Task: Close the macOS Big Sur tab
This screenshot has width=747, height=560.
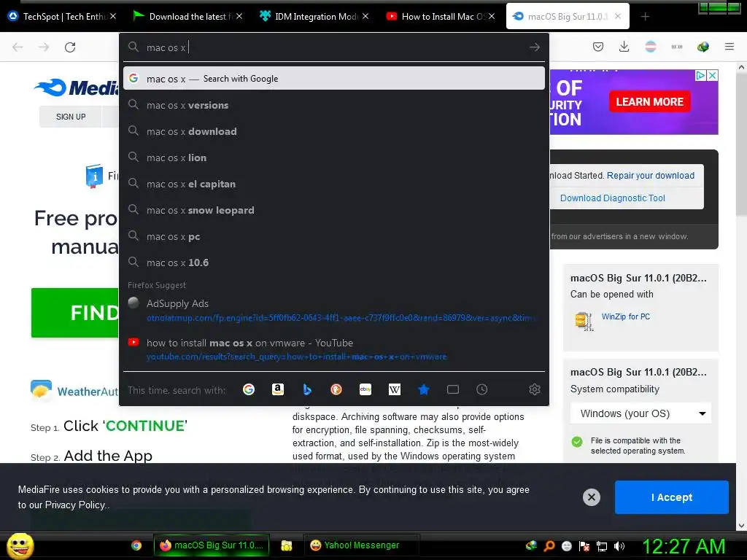Action: click(618, 17)
